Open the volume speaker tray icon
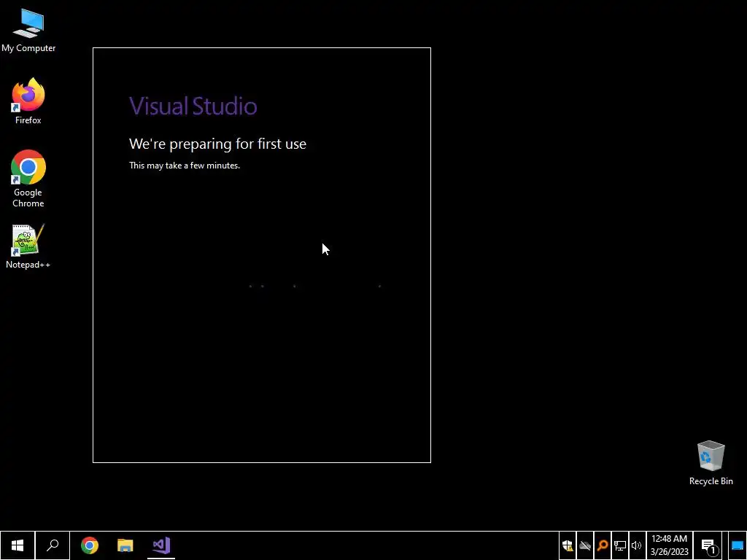 (x=637, y=545)
